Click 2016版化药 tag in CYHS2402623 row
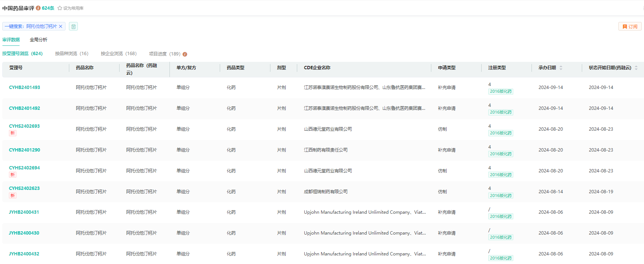This screenshot has width=644, height=264. tap(501, 195)
